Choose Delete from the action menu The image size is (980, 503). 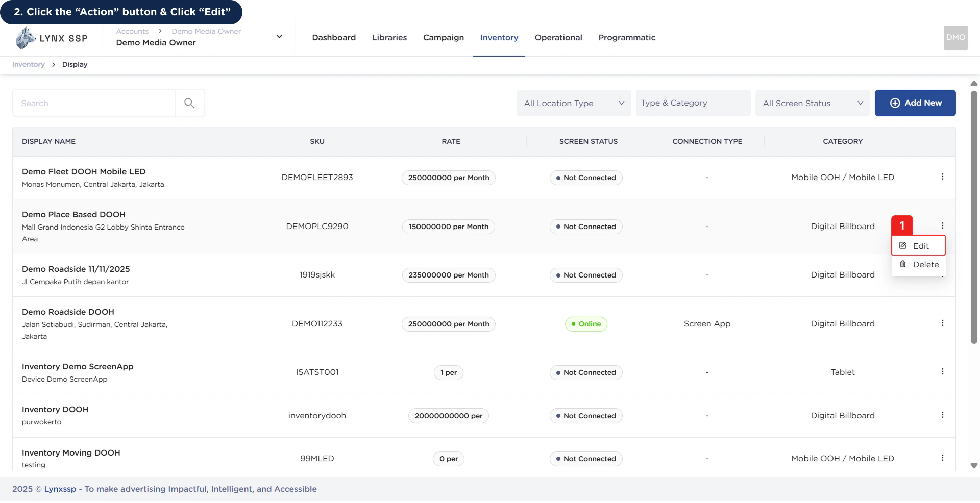point(918,264)
